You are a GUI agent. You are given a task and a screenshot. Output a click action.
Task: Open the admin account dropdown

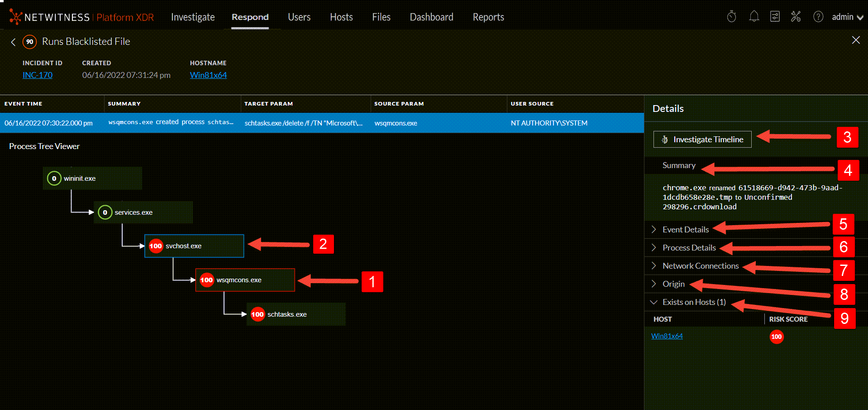[x=845, y=17]
